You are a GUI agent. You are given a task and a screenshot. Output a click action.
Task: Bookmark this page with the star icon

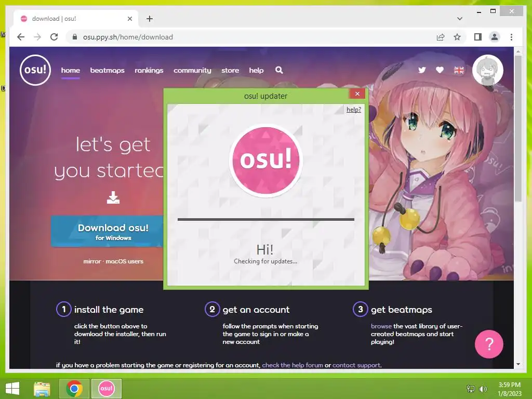click(x=457, y=37)
